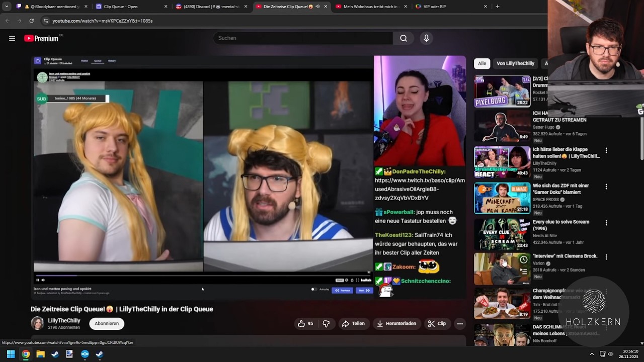Viewport: 644px width, 362px height.
Task: Mute the playing tab via its speaker icon
Action: [x=317, y=7]
